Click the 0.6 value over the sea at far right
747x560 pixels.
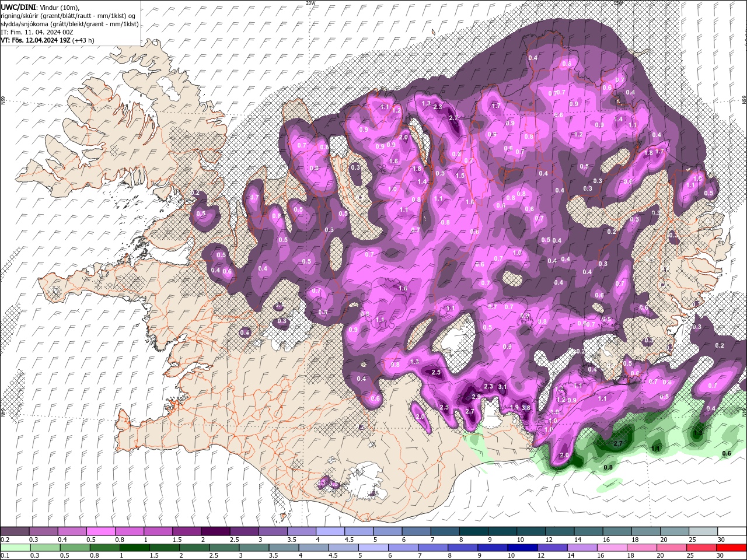point(727,453)
